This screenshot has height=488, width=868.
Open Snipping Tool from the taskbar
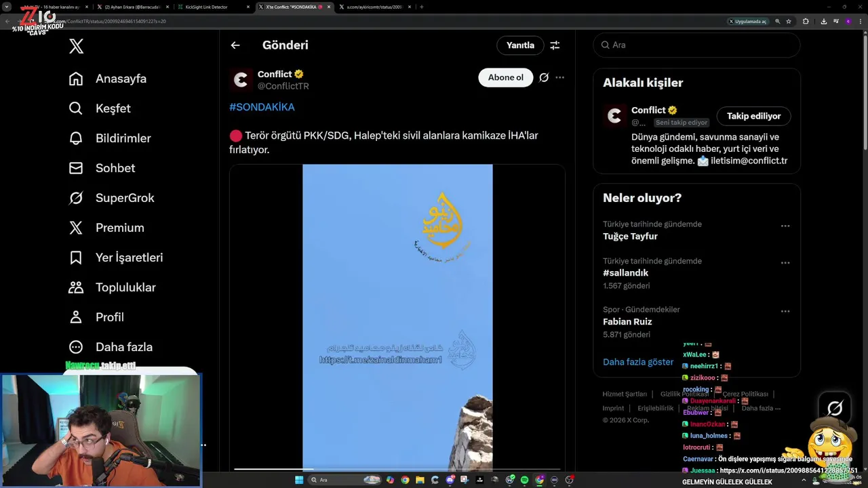(x=465, y=480)
